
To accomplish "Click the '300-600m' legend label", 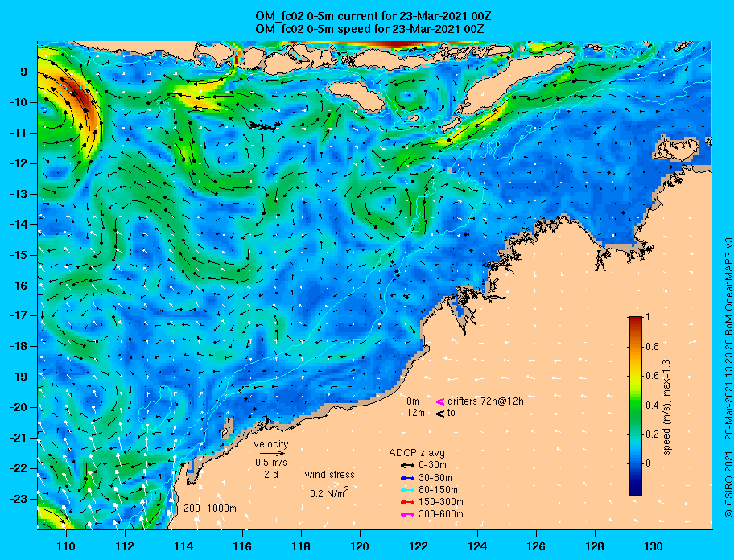I will (441, 515).
